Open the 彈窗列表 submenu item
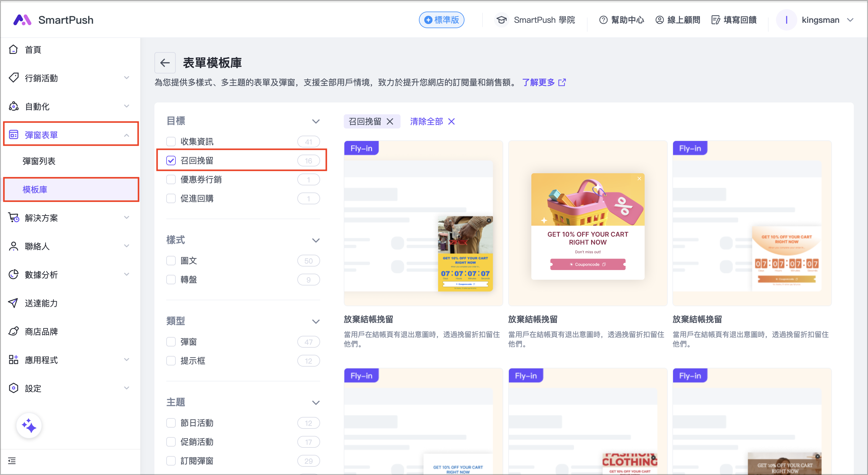Image resolution: width=868 pixels, height=475 pixels. click(x=39, y=161)
